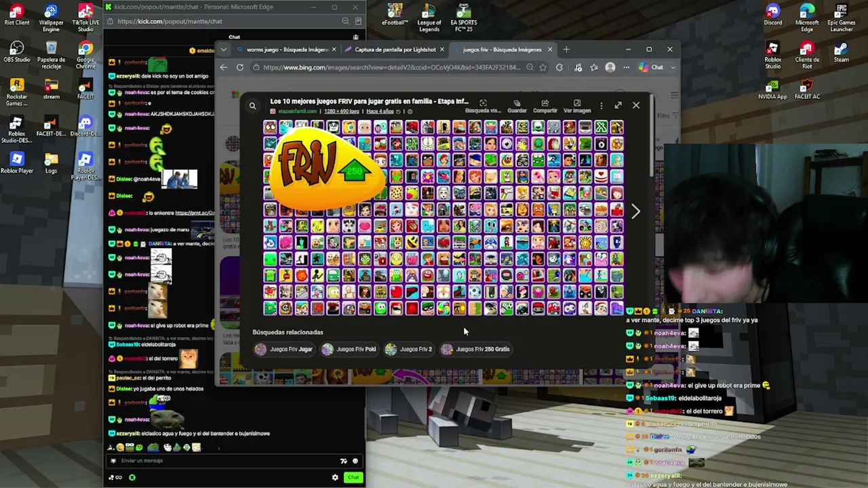Open the Roblox Player desktop icon
Viewport: 868px width, 488px height.
(17, 163)
